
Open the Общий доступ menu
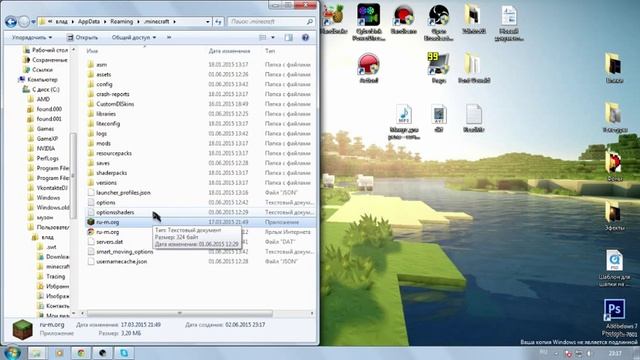pos(133,38)
